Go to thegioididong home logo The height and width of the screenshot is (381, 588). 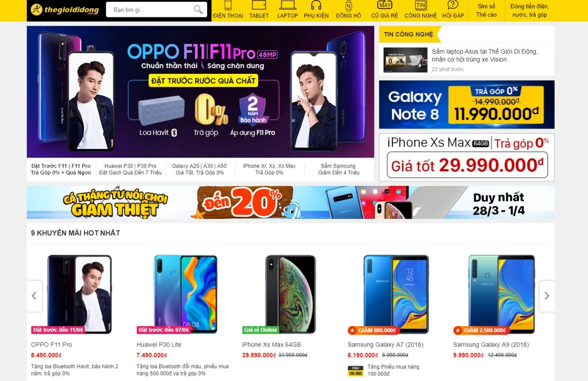coord(65,10)
